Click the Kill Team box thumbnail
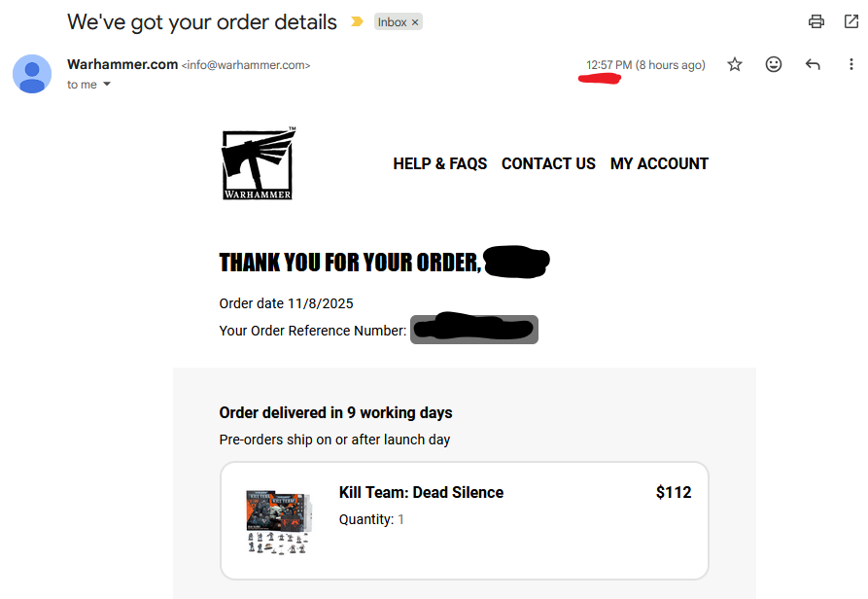This screenshot has width=868, height=599. 278,522
